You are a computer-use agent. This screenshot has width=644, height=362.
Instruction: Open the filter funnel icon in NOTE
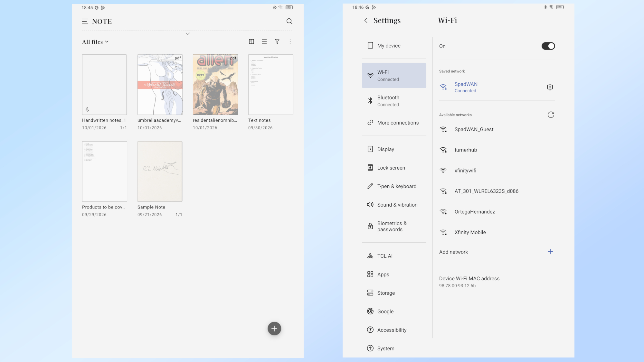point(277,42)
